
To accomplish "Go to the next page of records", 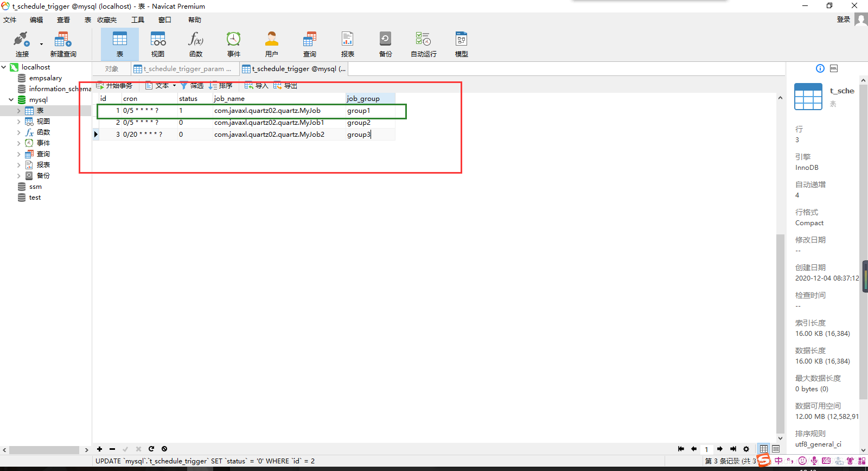I will [x=720, y=449].
